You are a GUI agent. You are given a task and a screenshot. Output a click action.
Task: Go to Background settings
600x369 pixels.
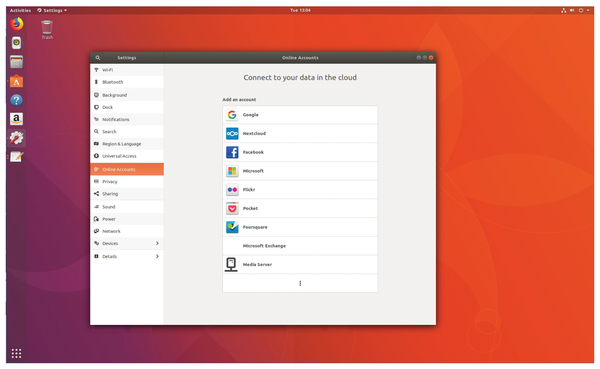coord(127,95)
